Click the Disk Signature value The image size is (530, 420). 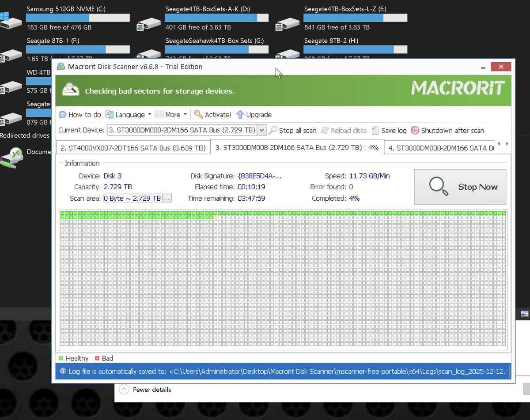260,176
